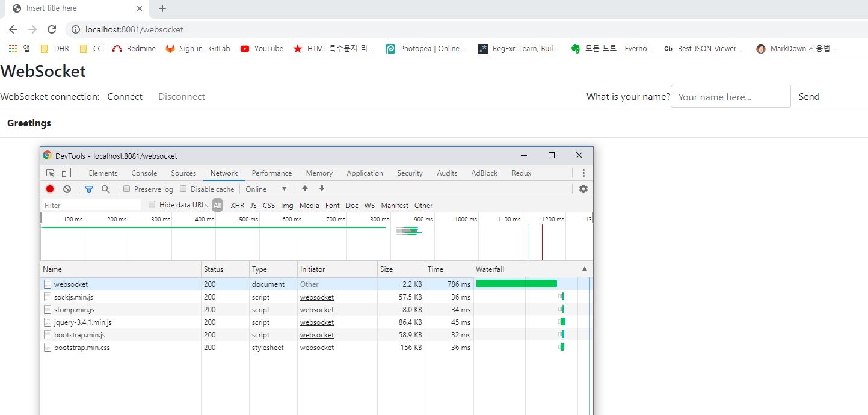Select the DevTools inspect element cursor icon
This screenshot has width=868, height=415.
pyautogui.click(x=51, y=173)
